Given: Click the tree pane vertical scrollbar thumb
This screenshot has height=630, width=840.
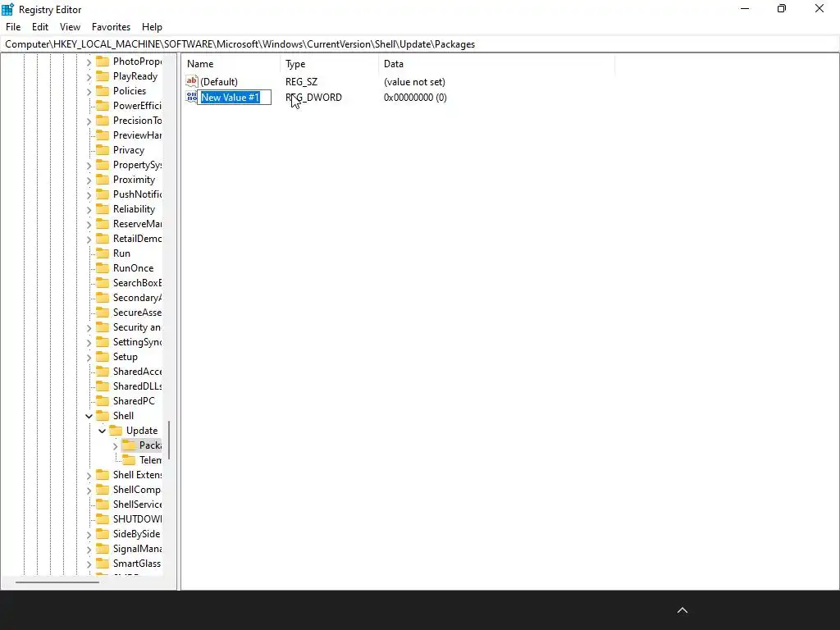Looking at the screenshot, I should tap(169, 440).
